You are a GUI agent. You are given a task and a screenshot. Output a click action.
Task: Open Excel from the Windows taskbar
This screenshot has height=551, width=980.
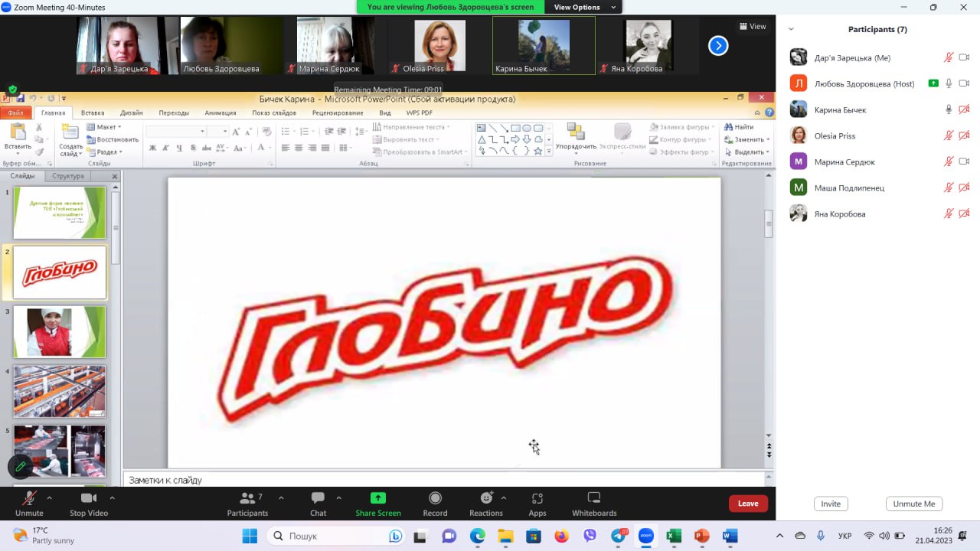pos(674,536)
